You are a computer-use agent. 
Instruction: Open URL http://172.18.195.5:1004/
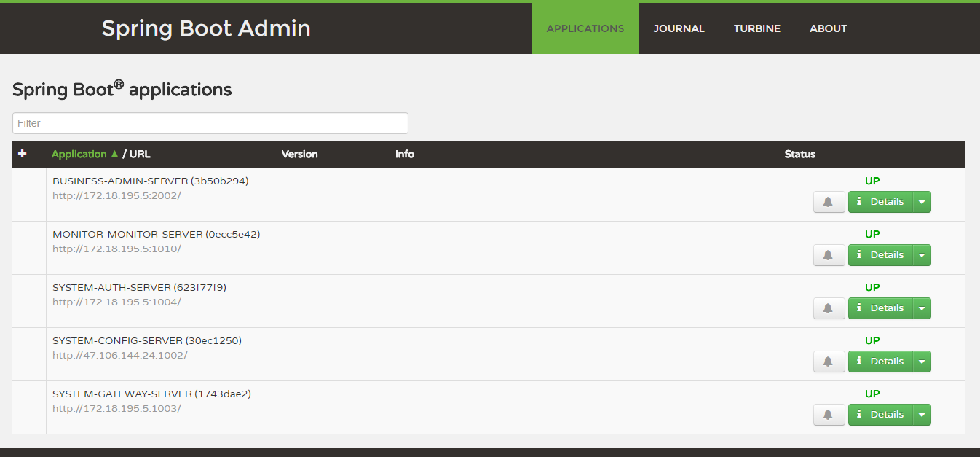(x=116, y=302)
